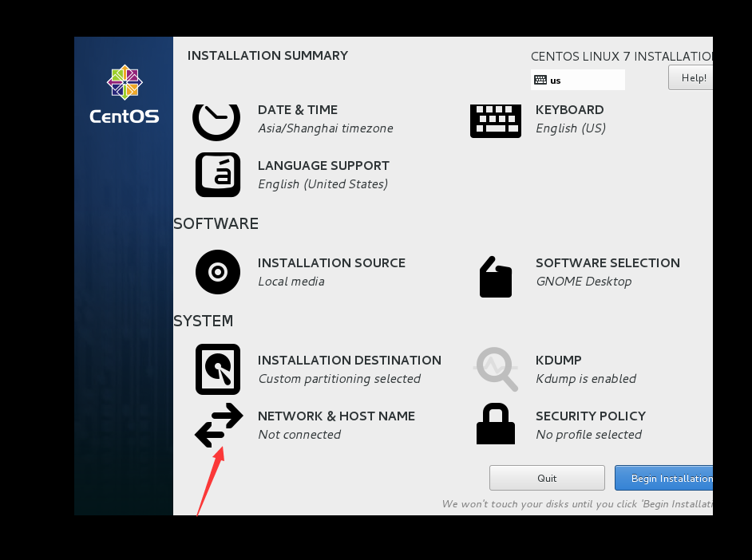Screen dimensions: 752x560
Task: Click the 'We won't touch your disks' notice
Action: tap(577, 504)
